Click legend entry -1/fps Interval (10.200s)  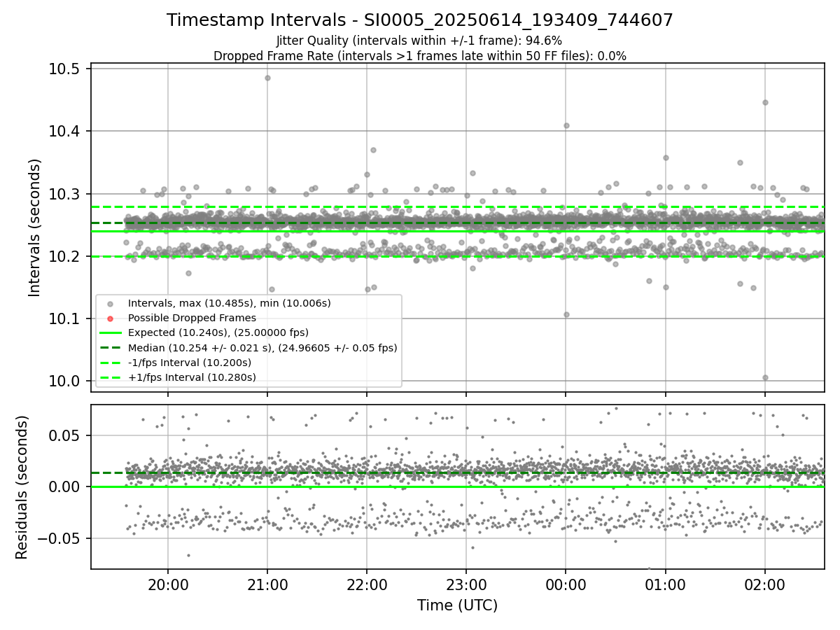(x=189, y=363)
